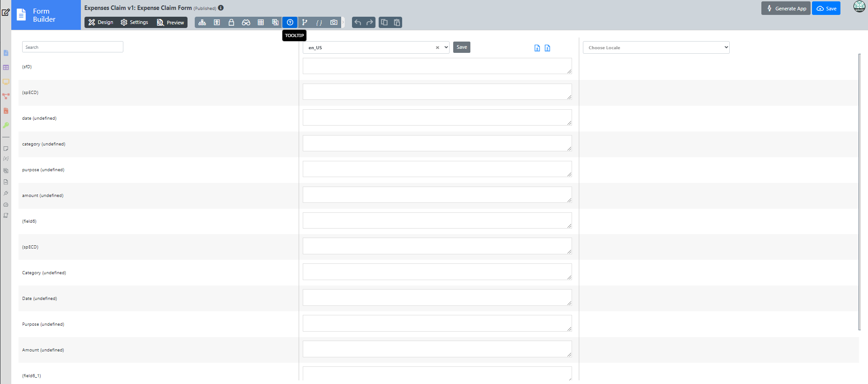Undo the last change

click(x=358, y=23)
